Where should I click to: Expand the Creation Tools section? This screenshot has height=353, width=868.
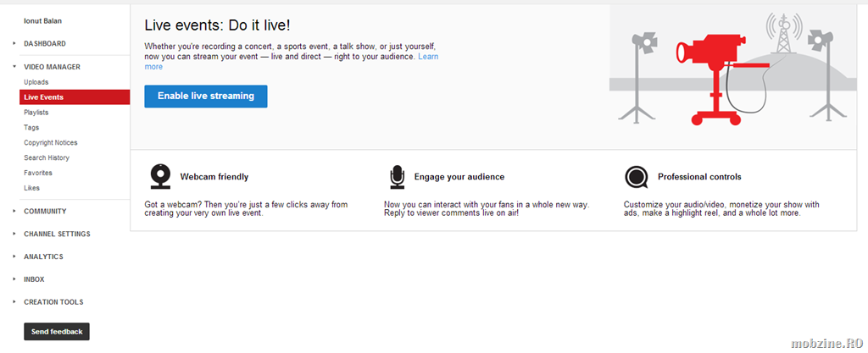14,302
